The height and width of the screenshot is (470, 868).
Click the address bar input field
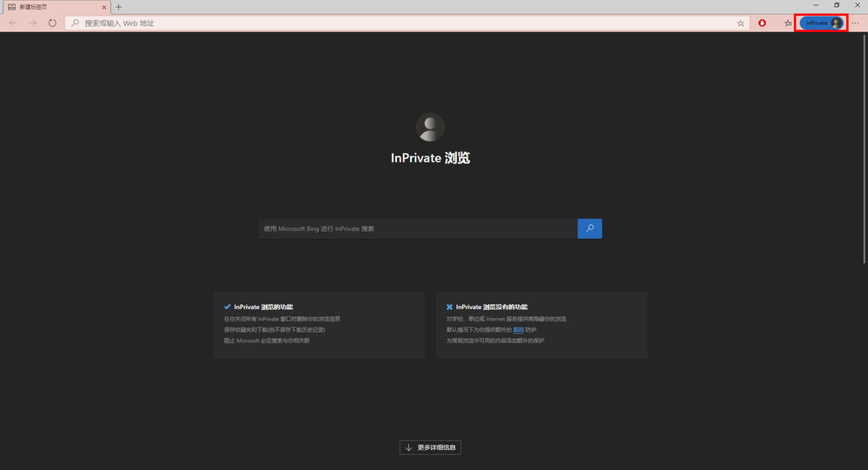(x=407, y=23)
